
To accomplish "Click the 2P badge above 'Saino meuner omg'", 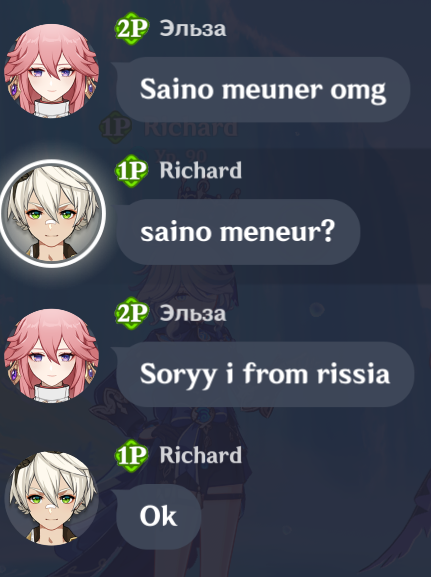I will click(132, 28).
